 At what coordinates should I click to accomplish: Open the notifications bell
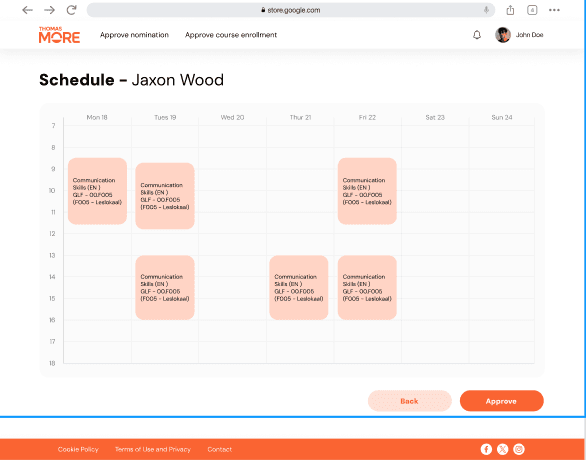(x=477, y=35)
